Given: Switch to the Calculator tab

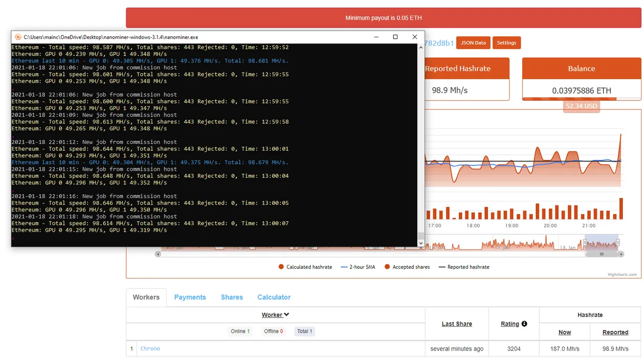Looking at the screenshot, I should tap(274, 297).
